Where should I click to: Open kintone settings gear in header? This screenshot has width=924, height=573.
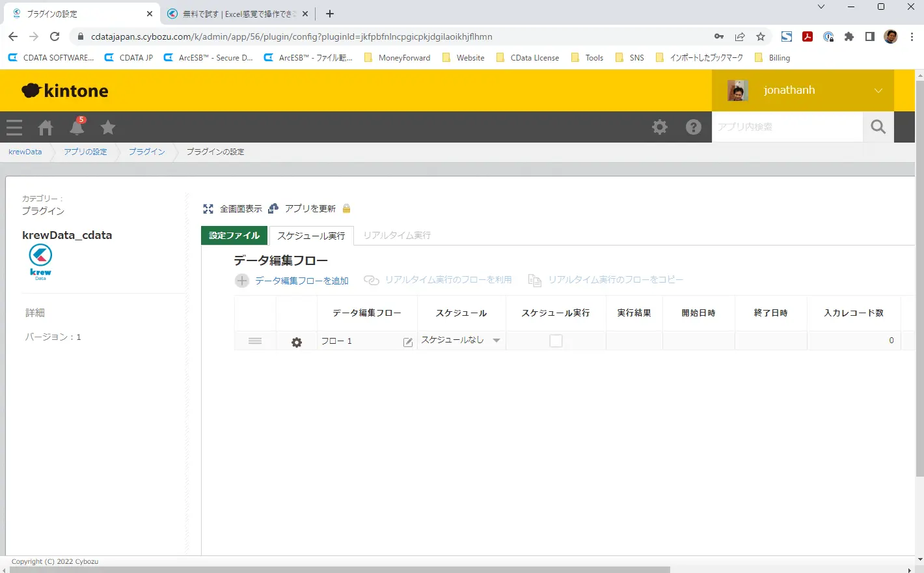point(660,127)
